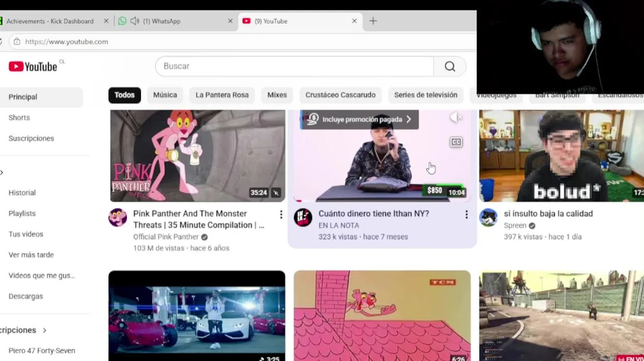
Task: Open Piero 47 Forty-Seven subscription
Action: [x=42, y=350]
